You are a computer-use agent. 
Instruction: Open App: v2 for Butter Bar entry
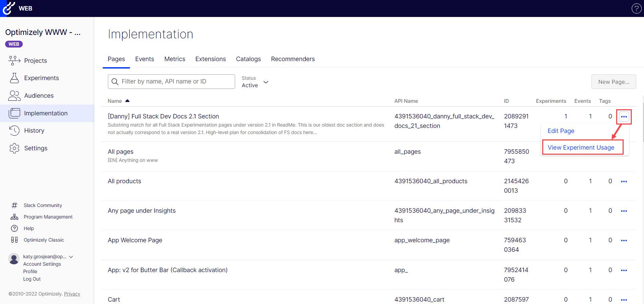coord(168,270)
